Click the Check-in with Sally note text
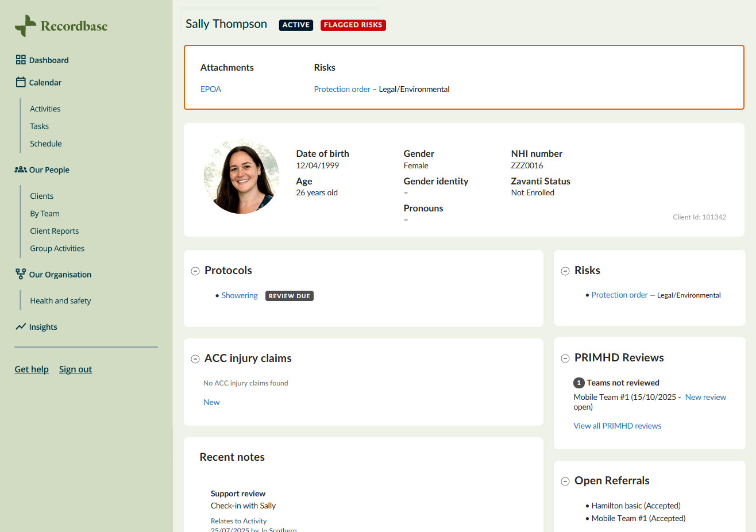 pos(243,506)
